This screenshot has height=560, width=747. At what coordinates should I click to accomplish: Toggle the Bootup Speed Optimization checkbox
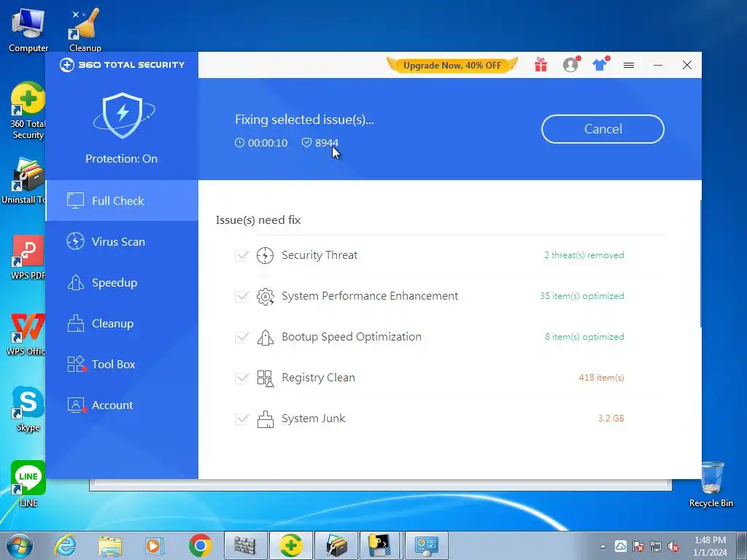(241, 338)
